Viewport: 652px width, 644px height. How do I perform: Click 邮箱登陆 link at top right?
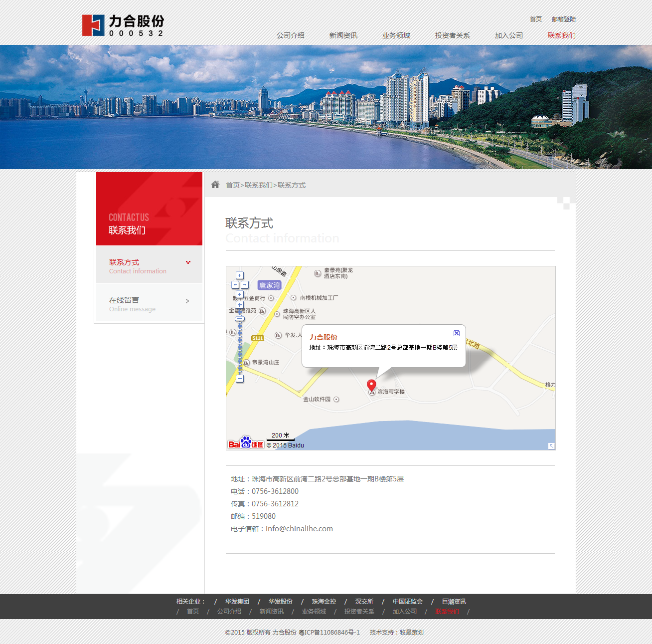pos(563,19)
